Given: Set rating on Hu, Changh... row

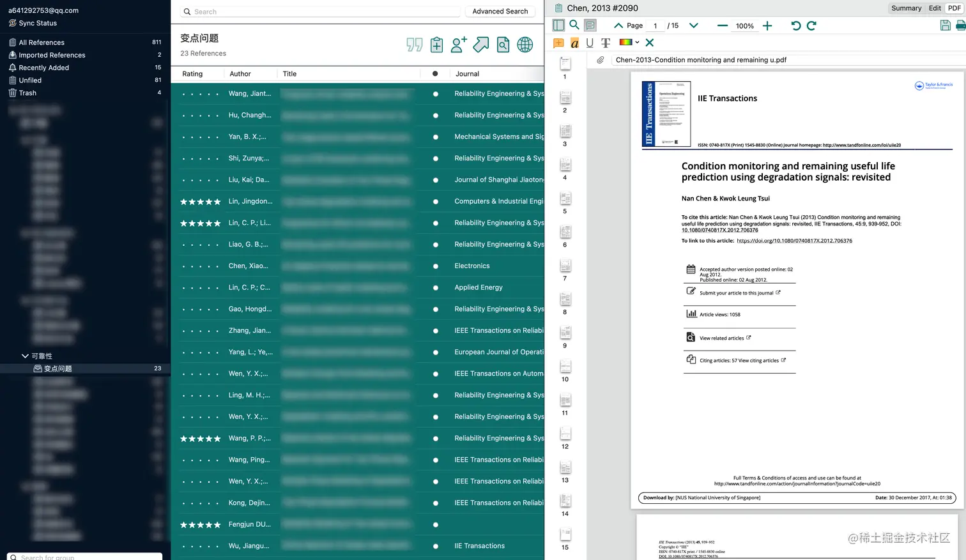Looking at the screenshot, I should coord(200,116).
